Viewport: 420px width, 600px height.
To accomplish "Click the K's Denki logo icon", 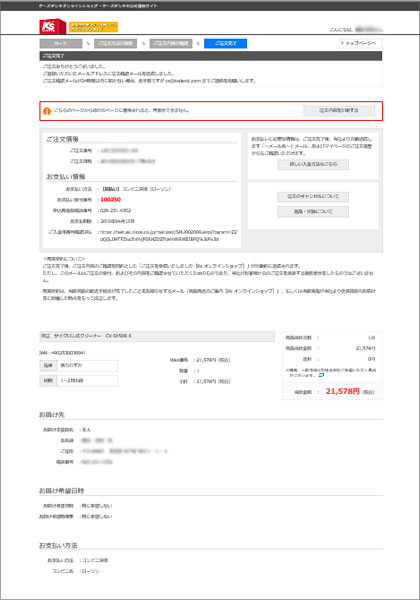I will 52,26.
